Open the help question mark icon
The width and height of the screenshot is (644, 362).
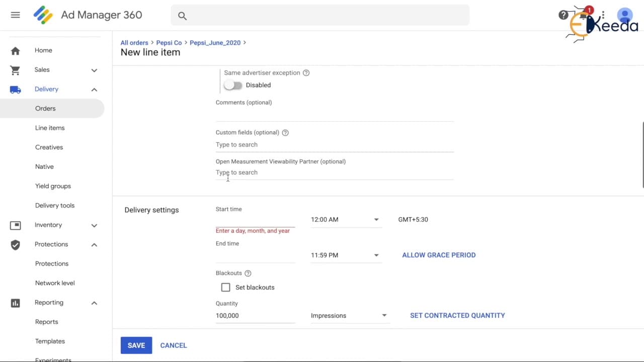click(563, 15)
